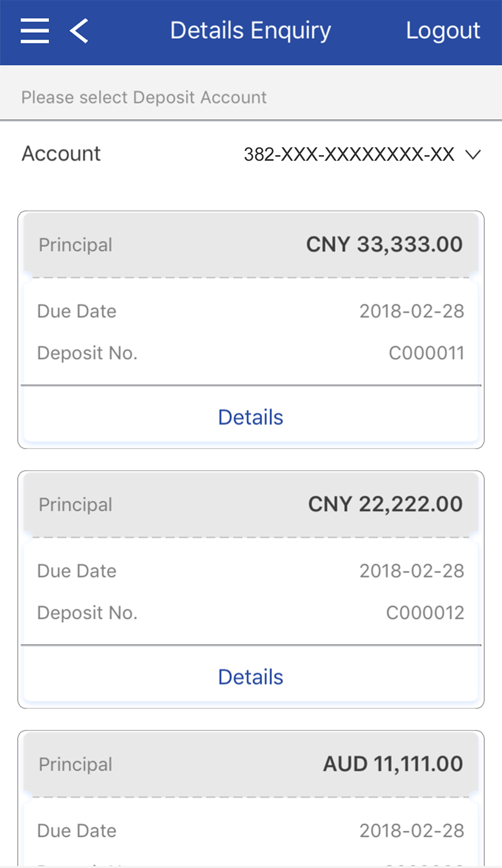Select deposit number C000011 text
The image size is (502, 868).
pos(426,353)
